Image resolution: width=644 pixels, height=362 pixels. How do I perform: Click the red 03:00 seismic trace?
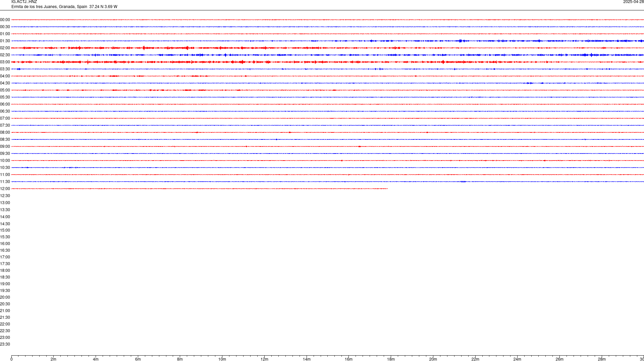(x=328, y=62)
